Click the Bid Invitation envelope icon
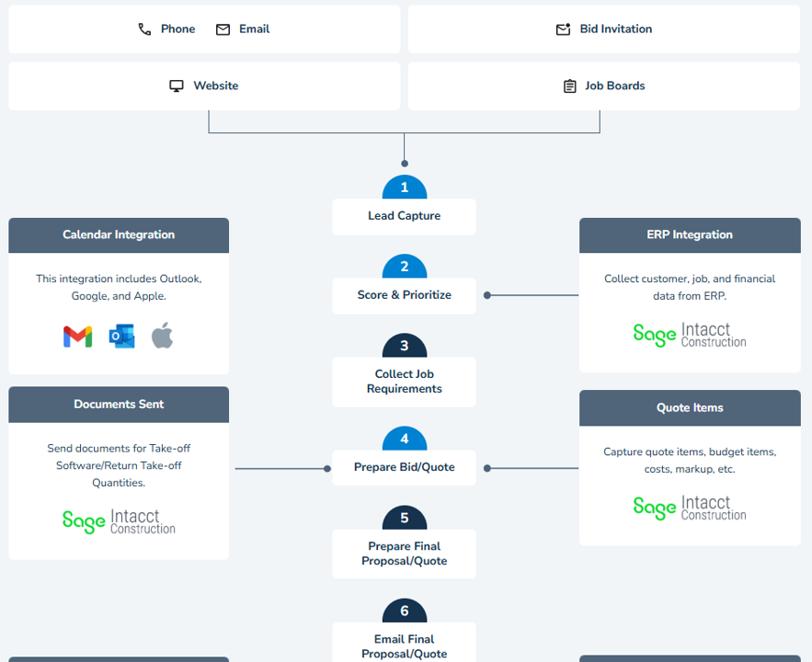 tap(563, 29)
